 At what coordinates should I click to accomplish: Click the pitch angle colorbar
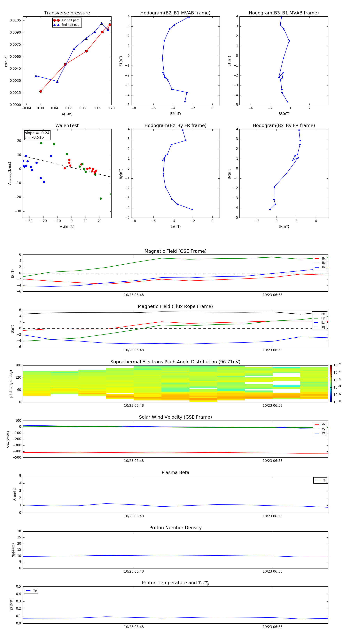pos(331,383)
